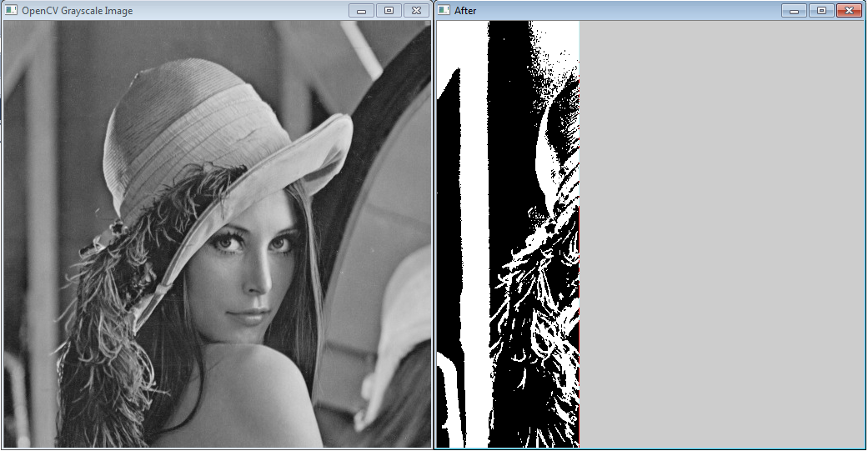
Task: Close the OpenCV Grayscale Image window
Action: (x=414, y=11)
